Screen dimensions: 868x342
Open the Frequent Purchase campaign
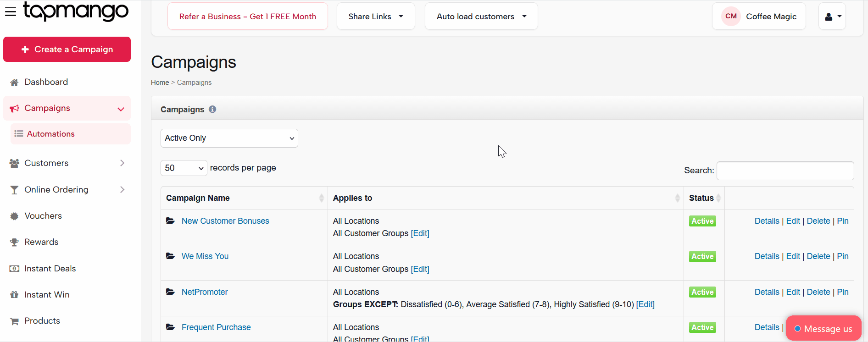click(216, 327)
